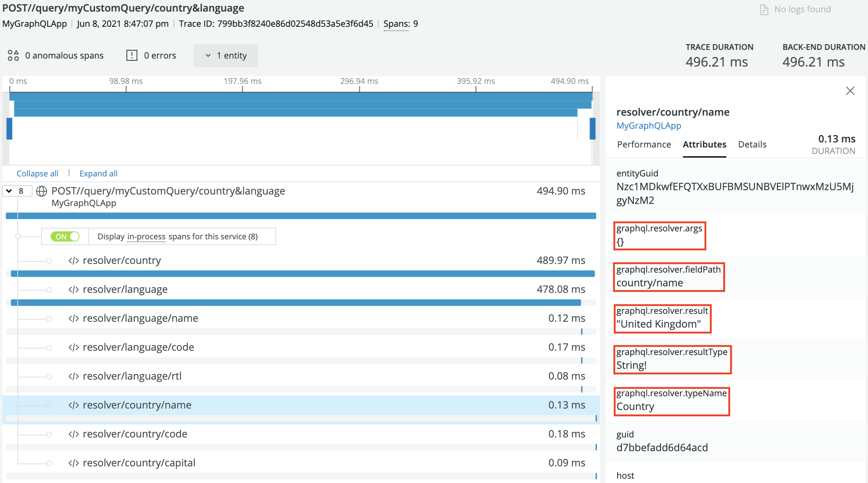The image size is (868, 483).
Task: Click the Expand all link
Action: click(x=98, y=174)
